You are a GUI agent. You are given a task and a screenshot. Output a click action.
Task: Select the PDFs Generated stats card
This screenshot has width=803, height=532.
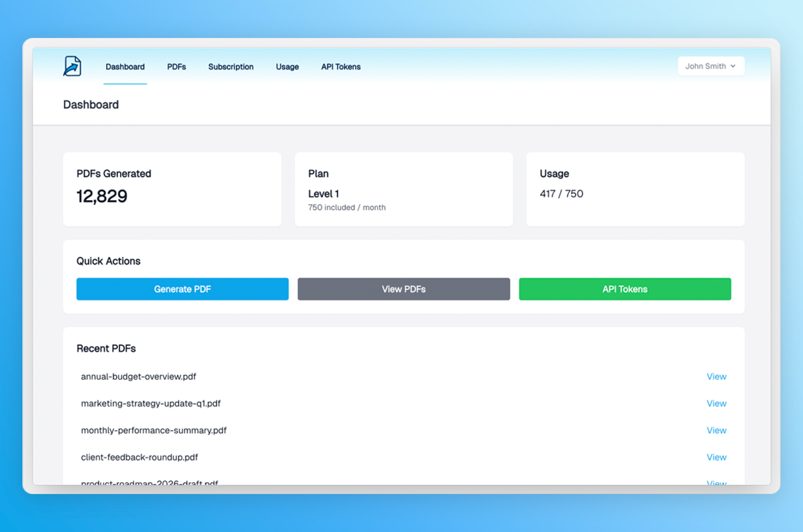click(172, 189)
